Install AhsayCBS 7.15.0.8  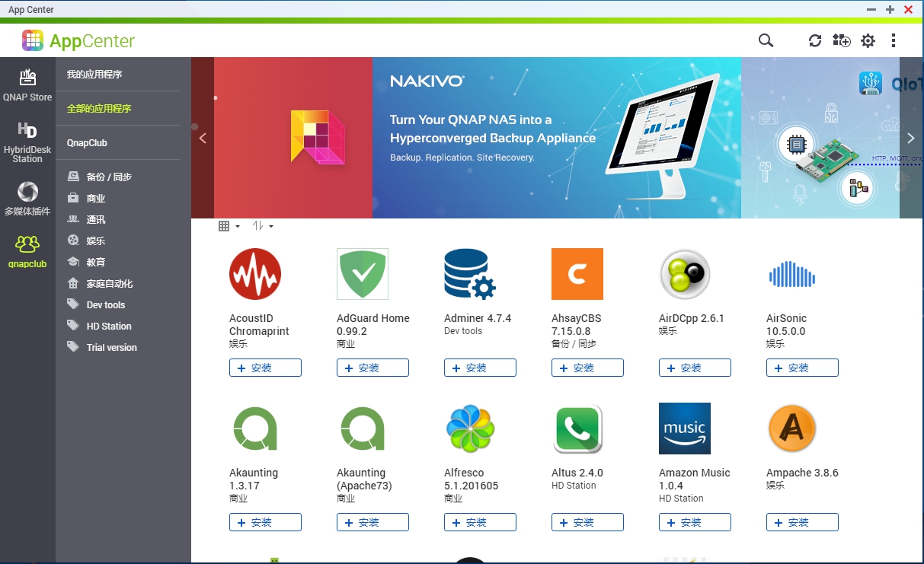(x=587, y=368)
